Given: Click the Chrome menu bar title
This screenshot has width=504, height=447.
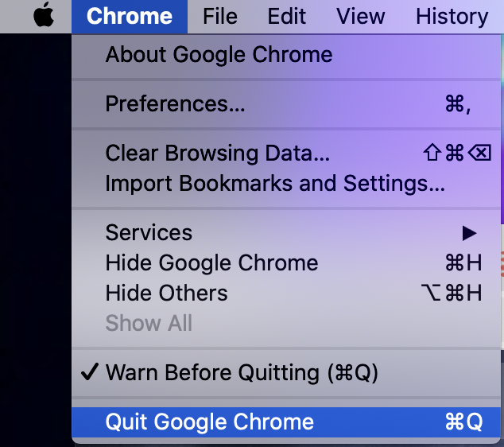Looking at the screenshot, I should [x=130, y=17].
